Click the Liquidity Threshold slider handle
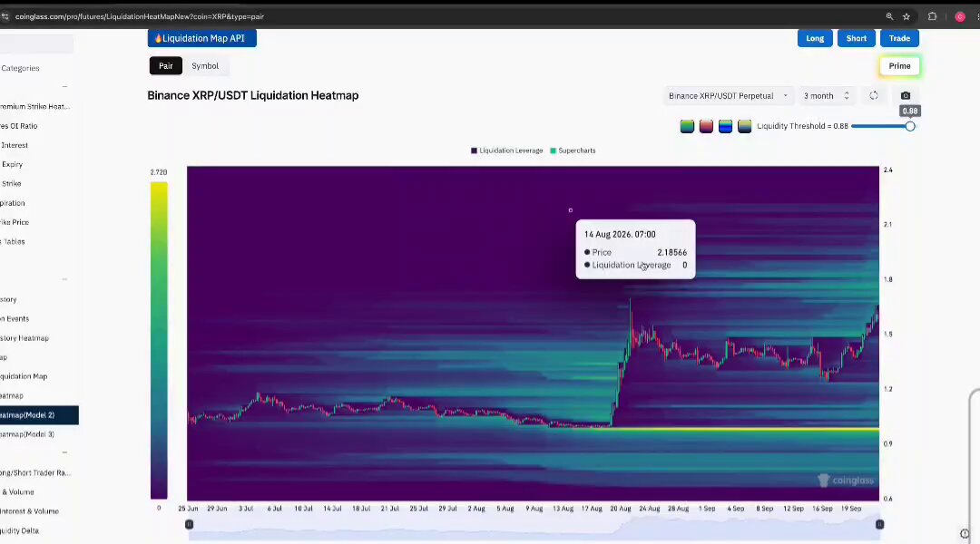This screenshot has height=544, width=980. click(x=910, y=126)
